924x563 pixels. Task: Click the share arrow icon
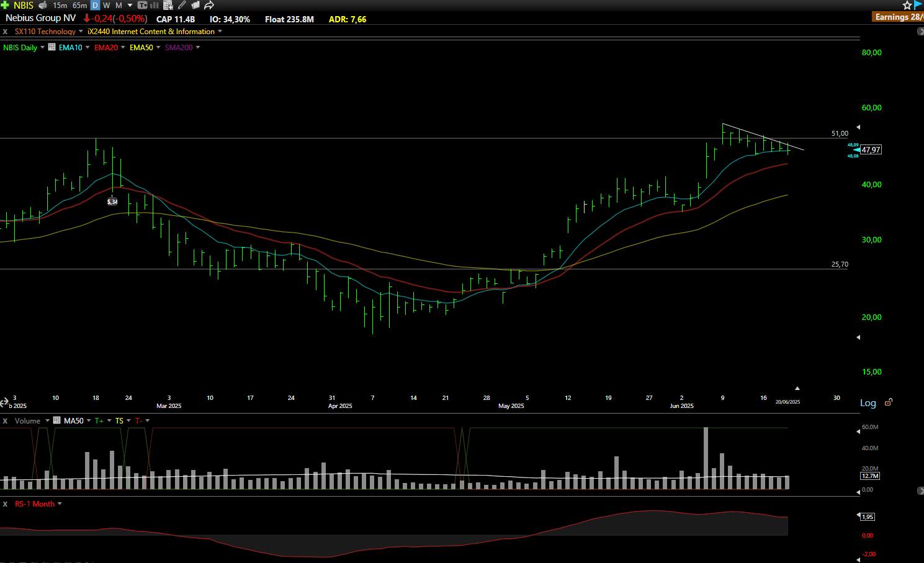click(209, 5)
